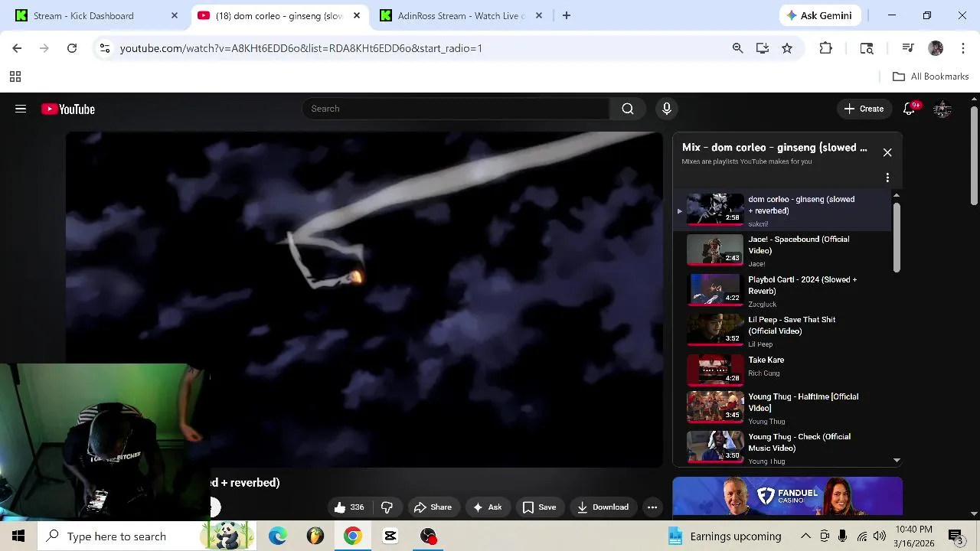
Task: Open Chrome from taskbar
Action: (x=353, y=536)
